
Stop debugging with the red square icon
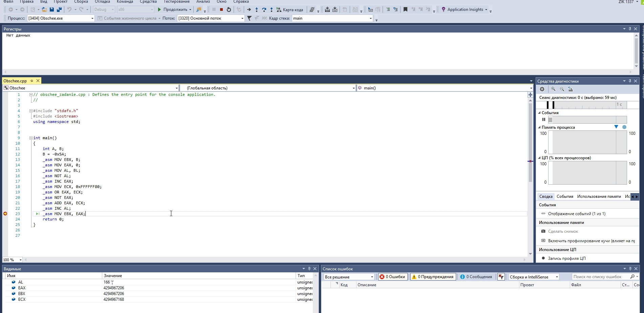tap(221, 9)
